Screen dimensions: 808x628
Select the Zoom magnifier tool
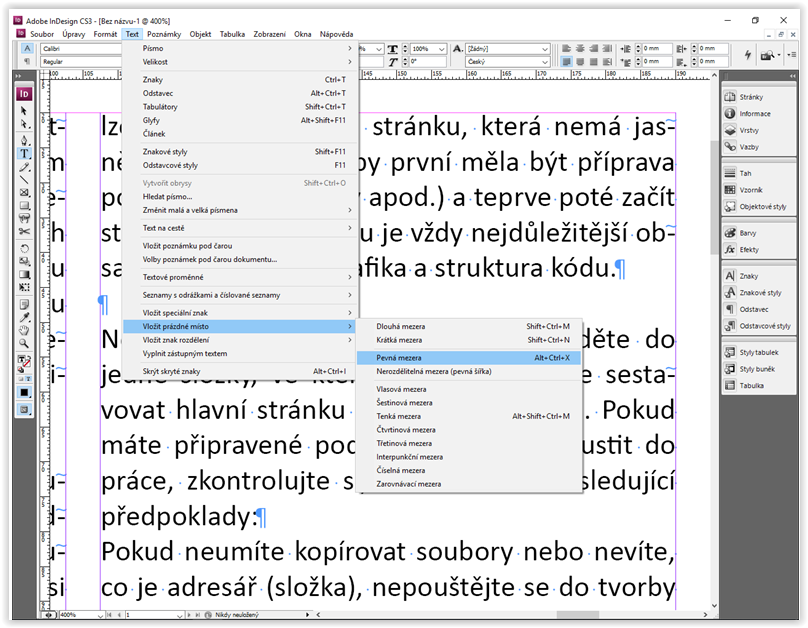pos(24,343)
